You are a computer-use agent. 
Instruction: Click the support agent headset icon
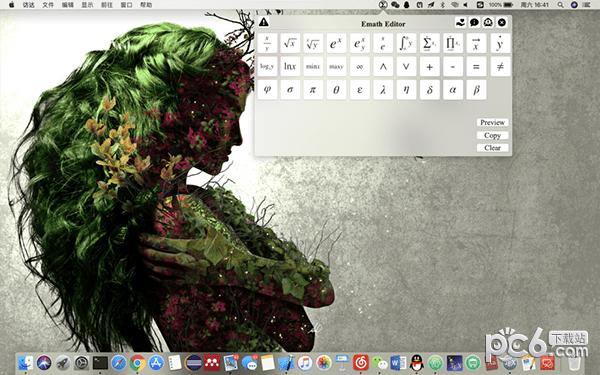click(488, 23)
